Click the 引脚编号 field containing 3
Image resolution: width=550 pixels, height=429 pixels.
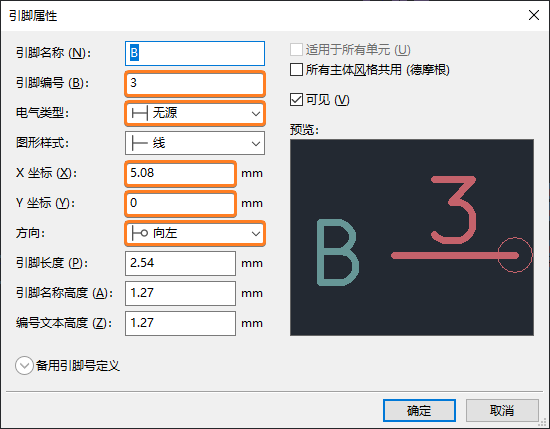(x=195, y=83)
